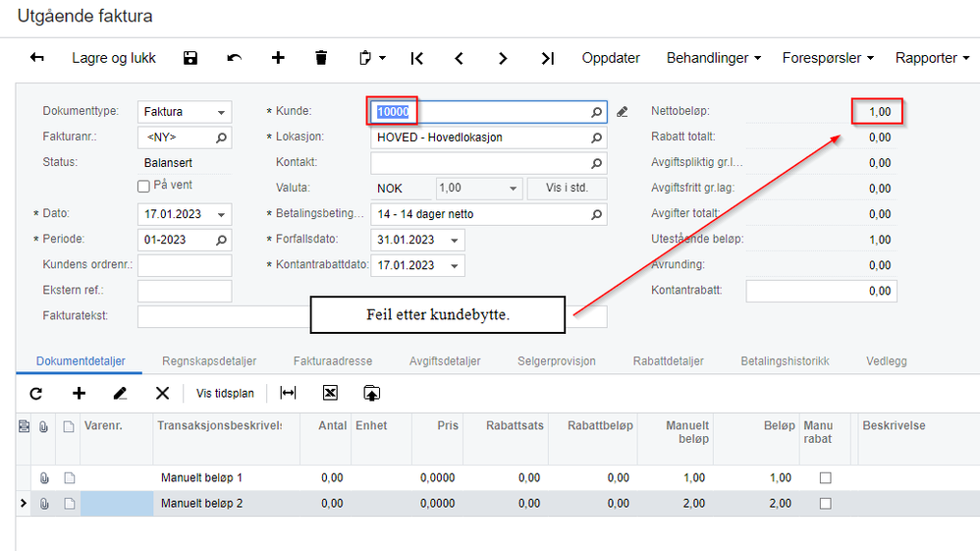Click the Vis i std. button
The width and height of the screenshot is (980, 551).
[567, 189]
